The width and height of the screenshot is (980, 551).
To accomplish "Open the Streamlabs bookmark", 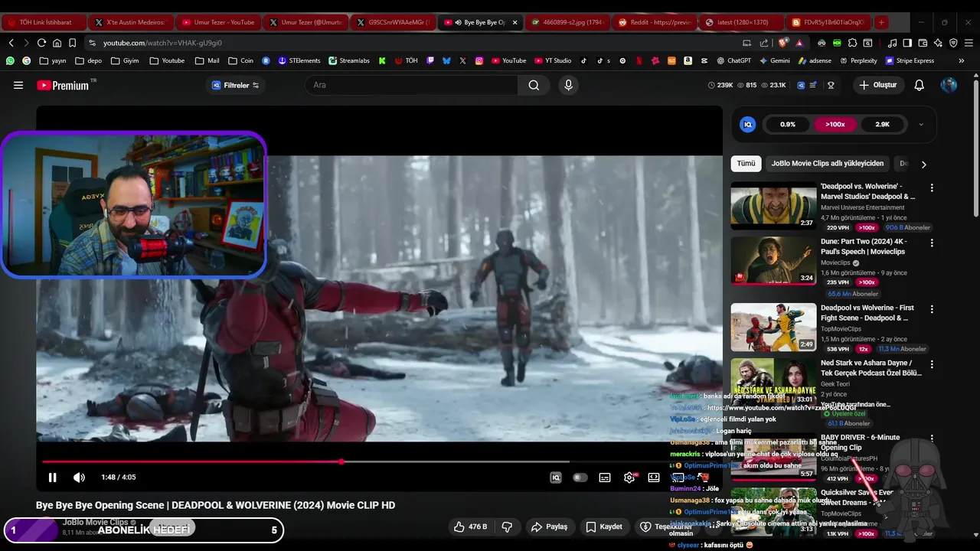I will tap(349, 60).
